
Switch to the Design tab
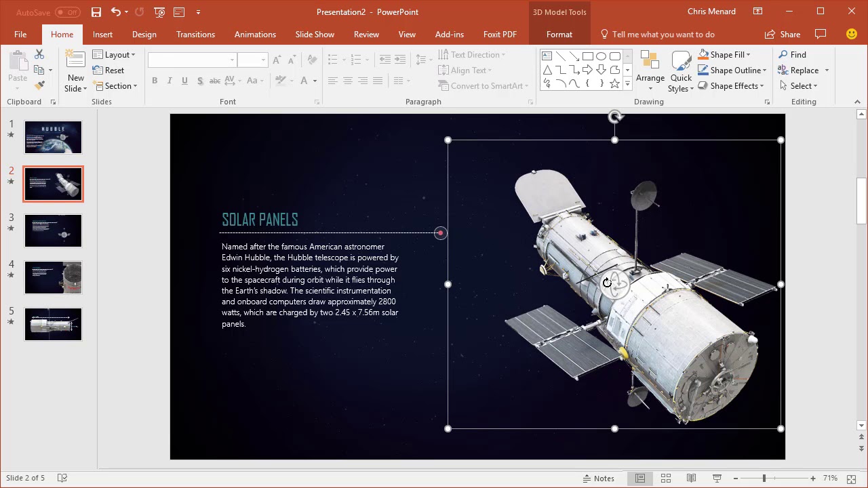click(144, 35)
